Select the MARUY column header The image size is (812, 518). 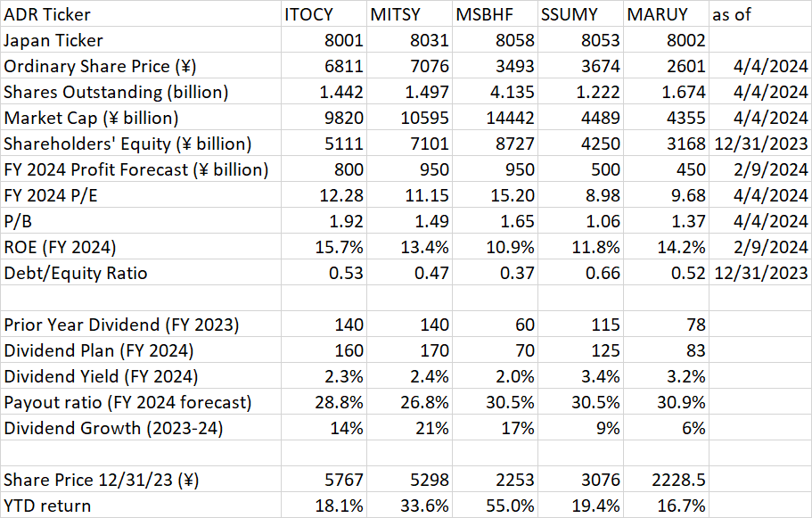[647, 14]
